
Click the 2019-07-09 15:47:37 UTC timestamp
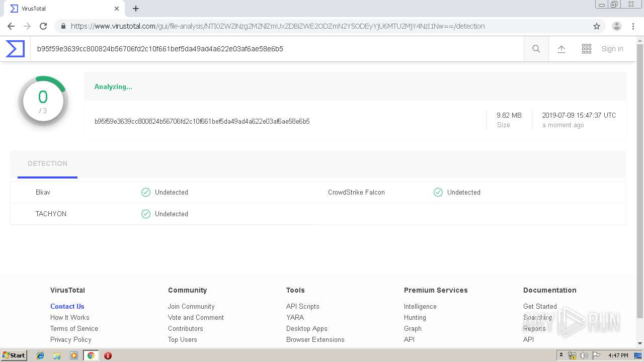click(x=579, y=115)
